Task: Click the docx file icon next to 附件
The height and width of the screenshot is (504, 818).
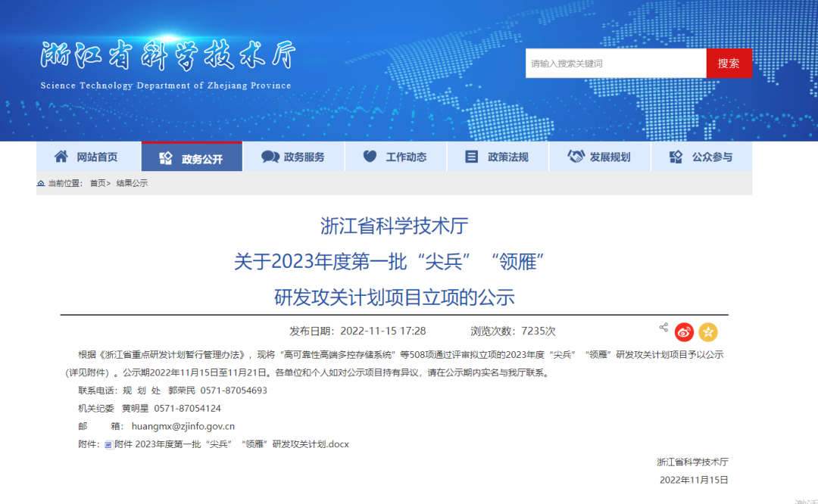Action: click(108, 444)
